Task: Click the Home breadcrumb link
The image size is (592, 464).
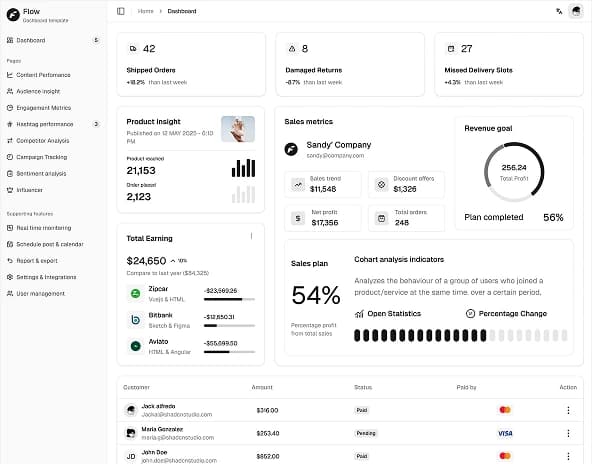Action: pos(145,11)
